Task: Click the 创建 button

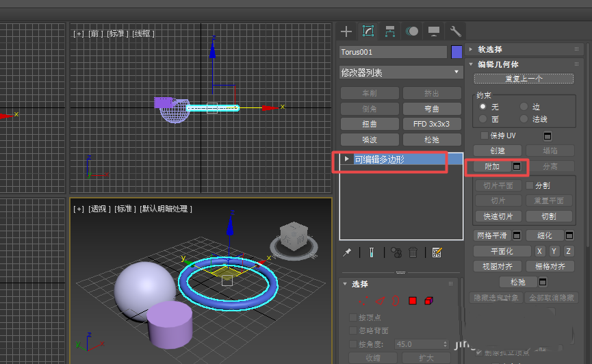Action: coord(498,151)
